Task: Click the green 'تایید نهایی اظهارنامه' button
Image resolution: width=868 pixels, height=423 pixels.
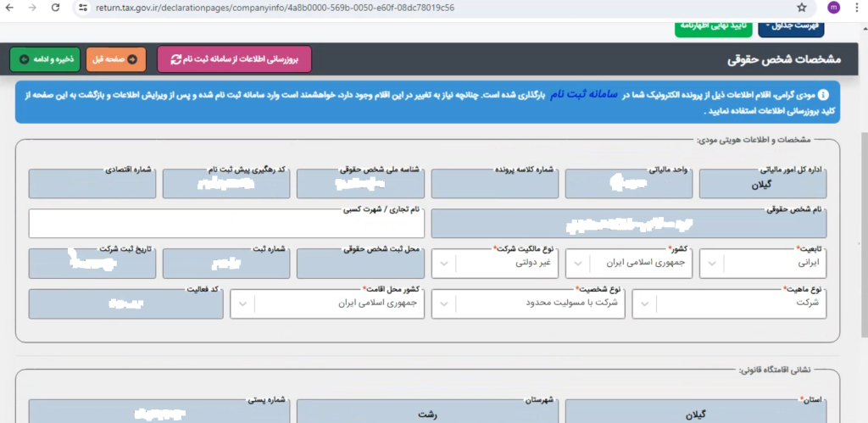Action: (x=713, y=29)
